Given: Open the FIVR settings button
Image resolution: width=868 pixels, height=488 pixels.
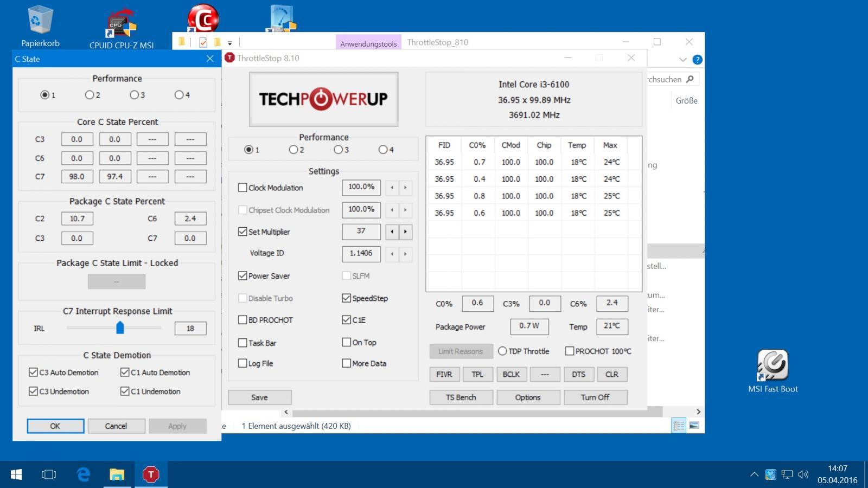Looking at the screenshot, I should 444,374.
